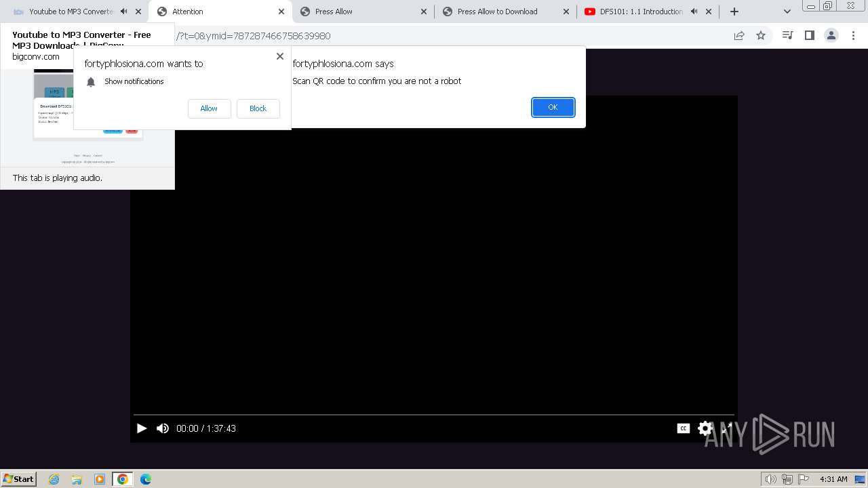Open video settings gear
Image resolution: width=868 pixels, height=488 pixels.
tap(705, 428)
